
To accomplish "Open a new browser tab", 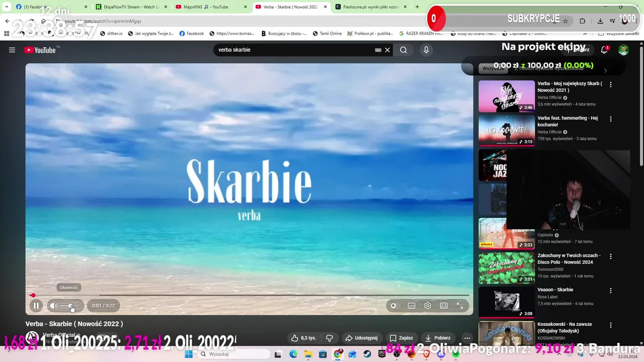I will [417, 7].
